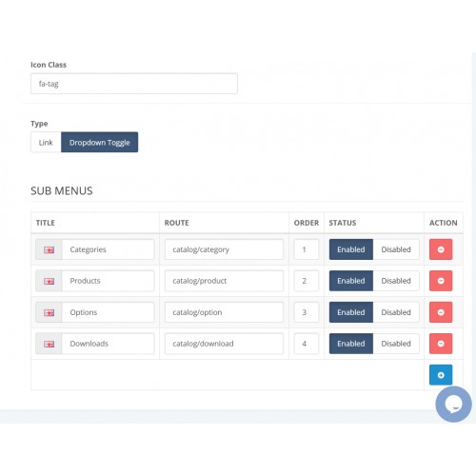Click the language flag beside Downloads
Image resolution: width=476 pixels, height=476 pixels.
coord(49,344)
